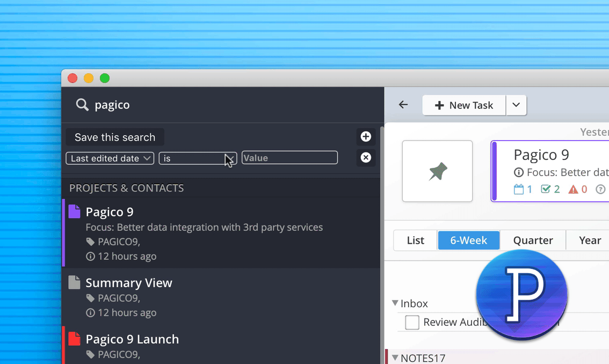Open the New Task dropdown arrow
This screenshot has width=609, height=364.
[516, 105]
